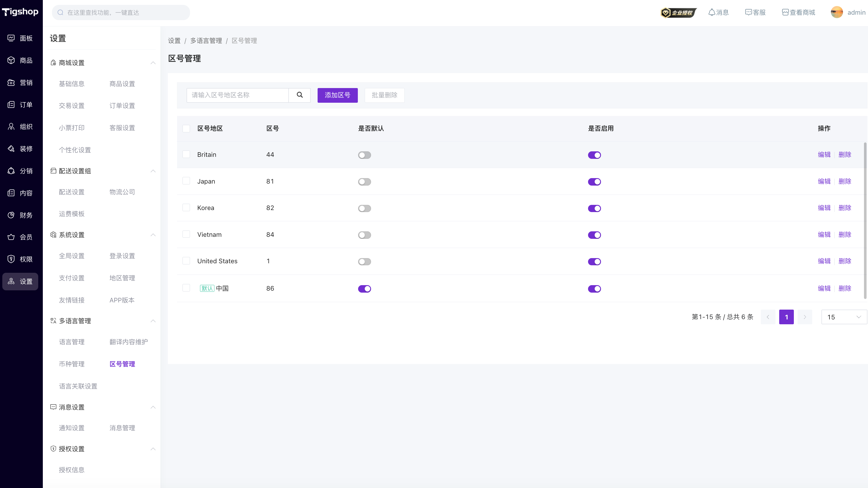The width and height of the screenshot is (868, 488).
Task: Click the 区号地区名称 search field
Action: (238, 95)
